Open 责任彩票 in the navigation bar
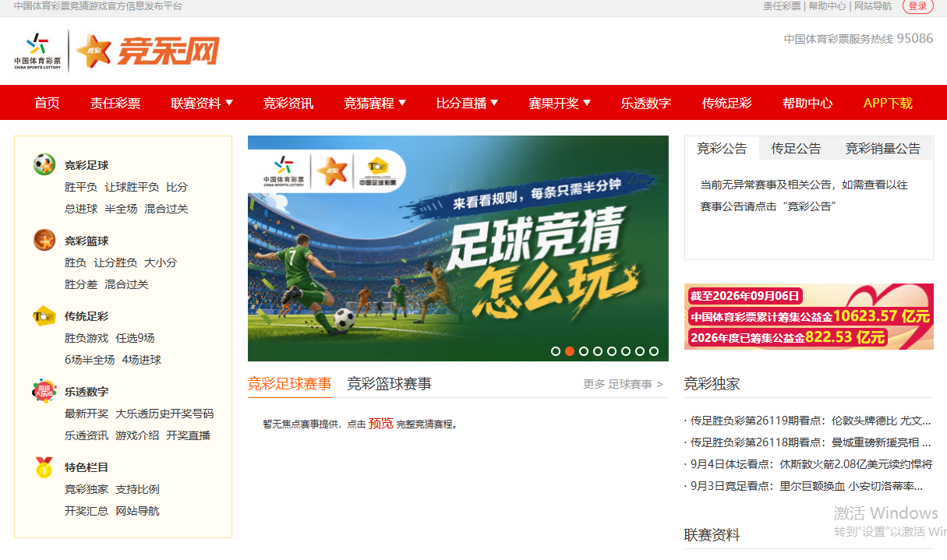This screenshot has width=947, height=560. click(x=115, y=103)
